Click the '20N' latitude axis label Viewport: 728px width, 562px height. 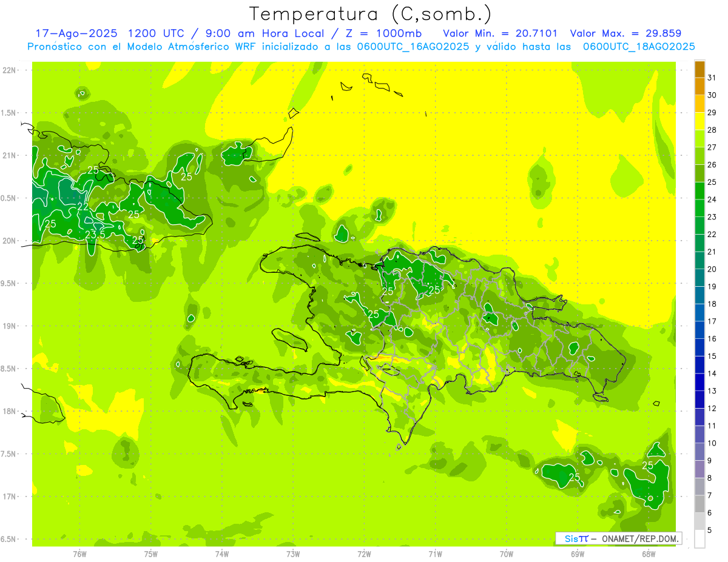pos(10,241)
